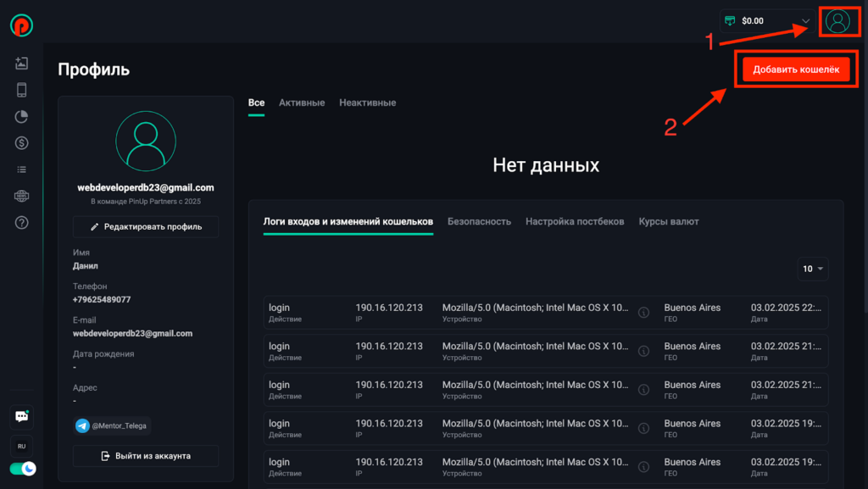Expand the $0.00 balance dropdown
This screenshot has height=489, width=868.
click(805, 21)
